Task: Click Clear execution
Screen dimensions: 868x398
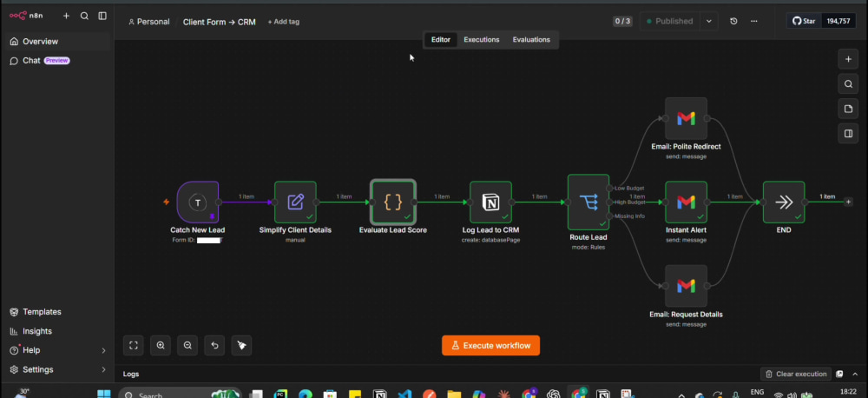Action: (795, 375)
